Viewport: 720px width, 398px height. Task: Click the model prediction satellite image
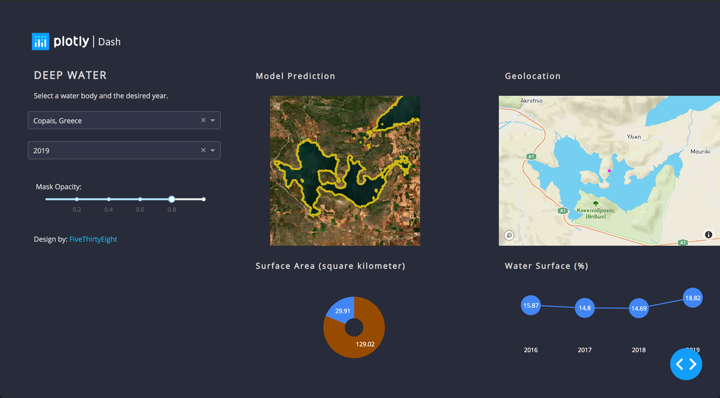345,171
